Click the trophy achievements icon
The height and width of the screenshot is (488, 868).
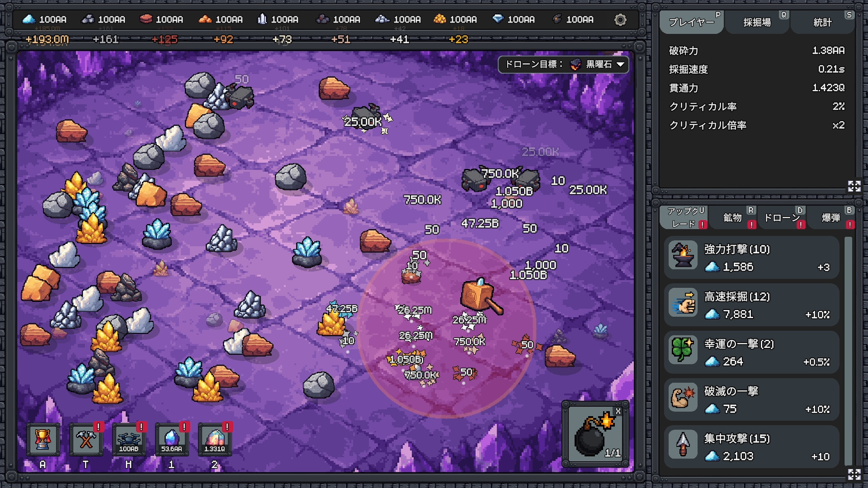(x=43, y=439)
